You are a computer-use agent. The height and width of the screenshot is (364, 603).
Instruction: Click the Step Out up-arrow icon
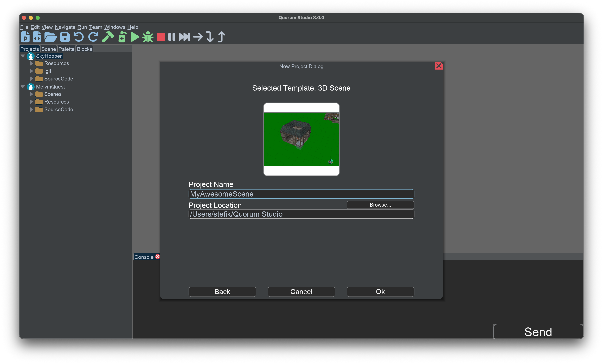221,37
